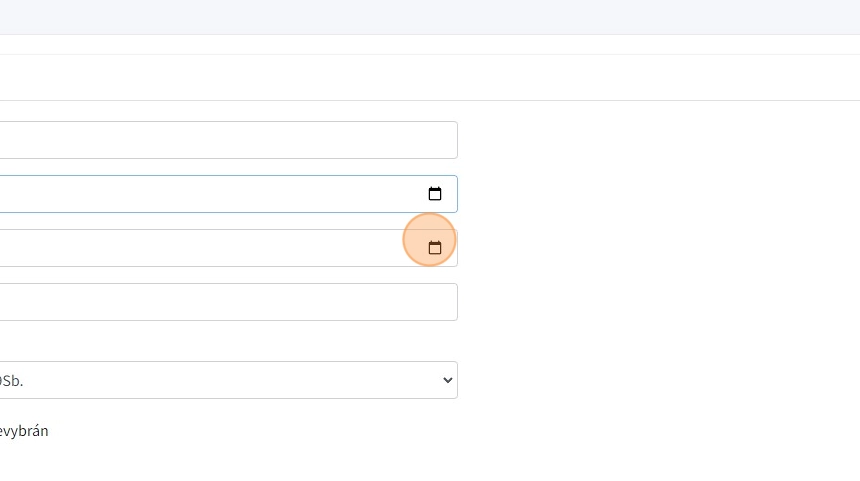860x481 pixels.
Task: Open date picker of the second date field
Action: (435, 248)
